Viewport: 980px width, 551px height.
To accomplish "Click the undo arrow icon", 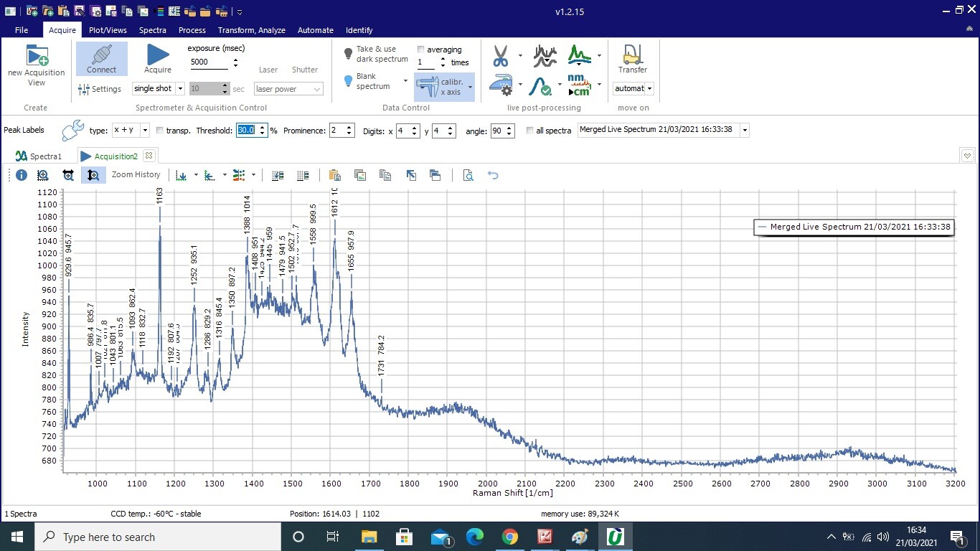I will (493, 175).
